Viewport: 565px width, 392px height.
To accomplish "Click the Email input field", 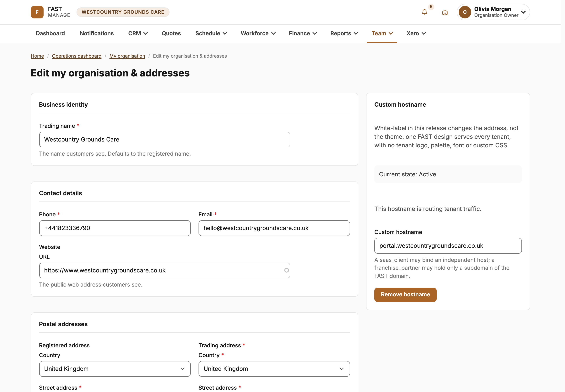I will click(274, 228).
